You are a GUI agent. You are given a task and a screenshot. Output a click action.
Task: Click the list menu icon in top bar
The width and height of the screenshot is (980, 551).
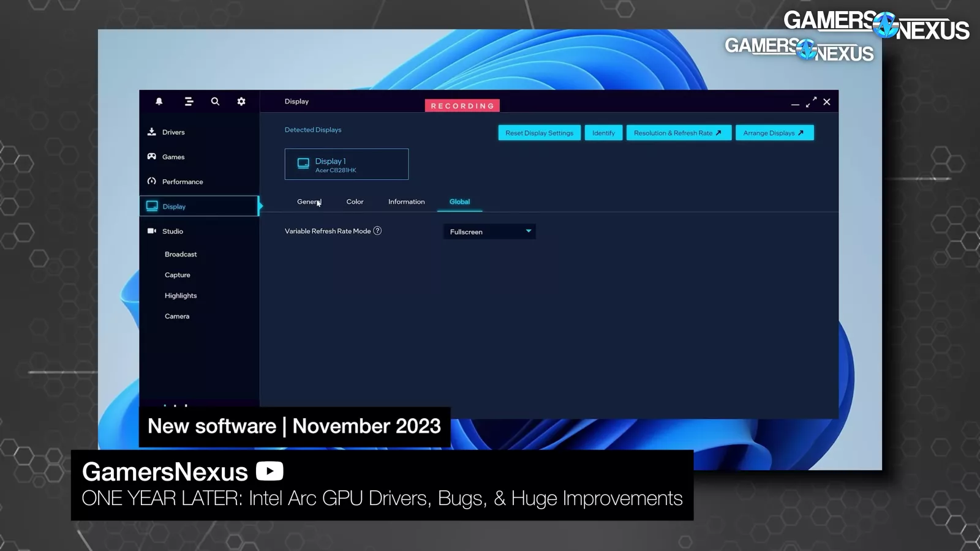(189, 102)
